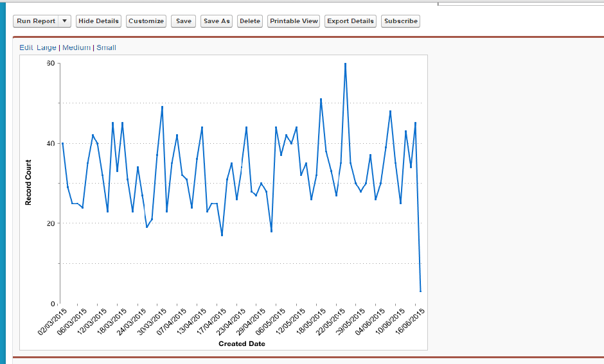This screenshot has height=364, width=604.
Task: Click the Edit link above the chart
Action: point(26,48)
